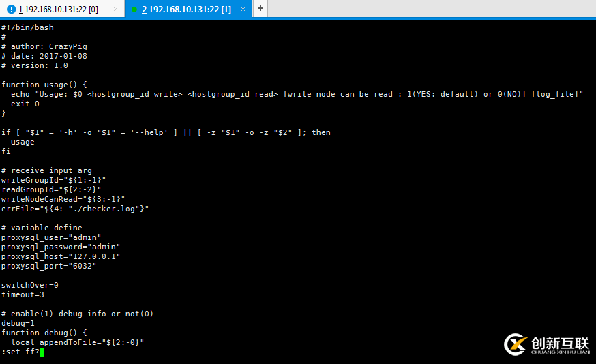Click the '# version: 1.0' line

[35, 65]
